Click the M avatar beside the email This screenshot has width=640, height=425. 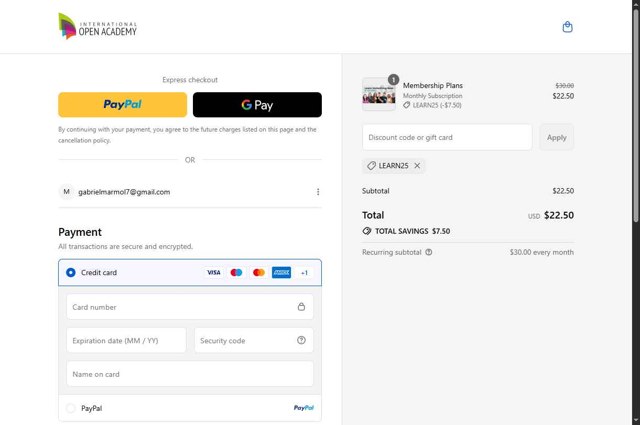67,192
